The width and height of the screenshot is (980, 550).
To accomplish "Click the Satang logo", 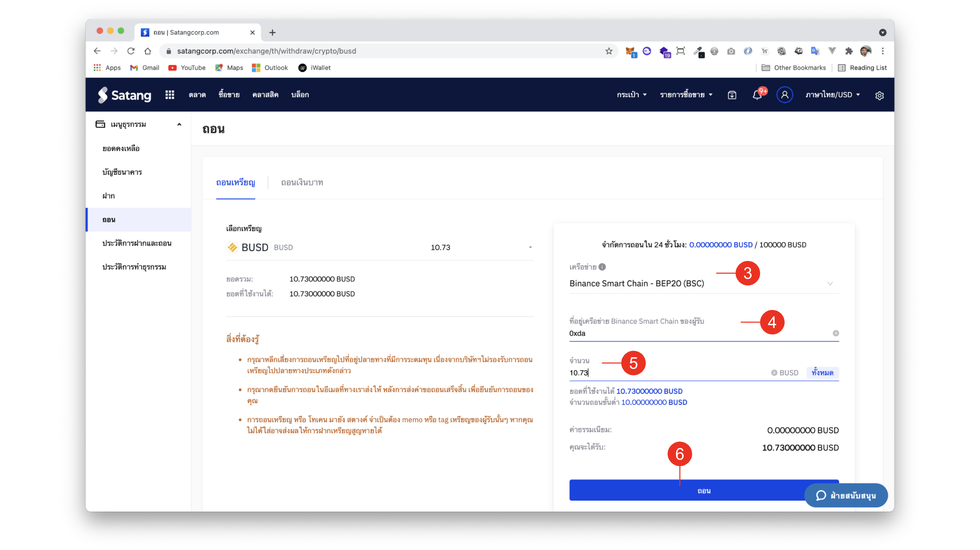I will tap(124, 95).
